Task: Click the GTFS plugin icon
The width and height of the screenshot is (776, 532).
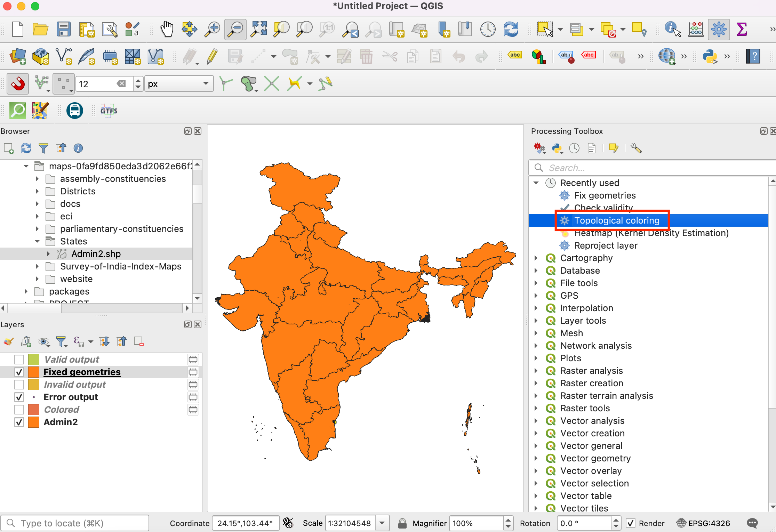Action: tap(109, 111)
